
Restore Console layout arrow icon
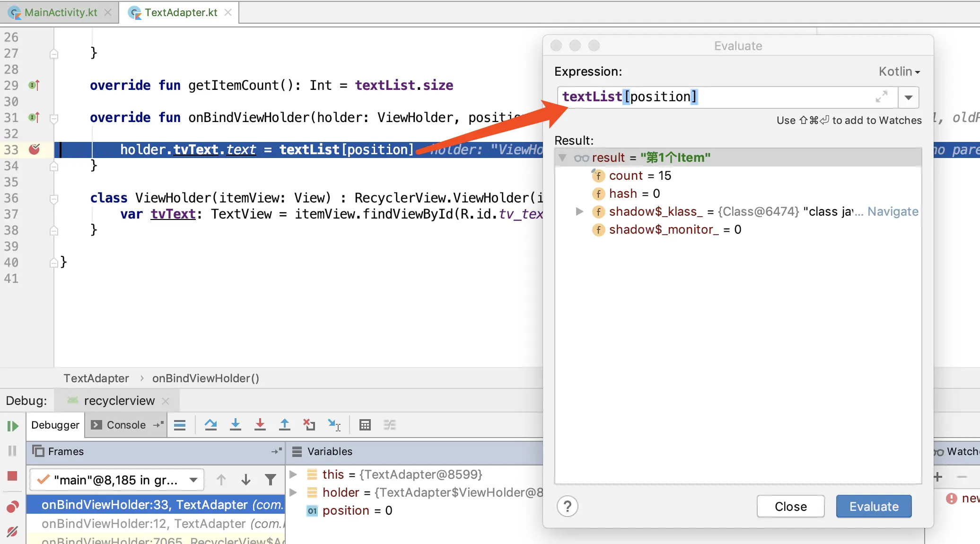(x=158, y=425)
